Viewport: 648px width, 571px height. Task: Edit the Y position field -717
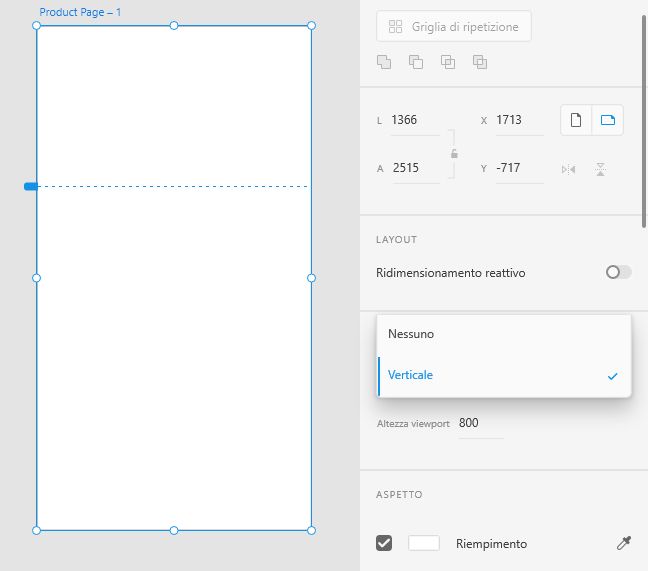(519, 168)
